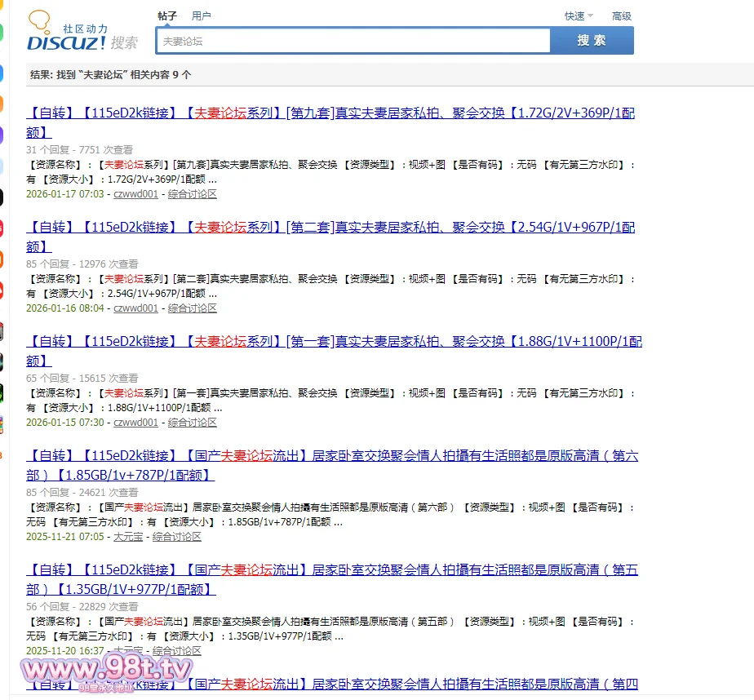The image size is (754, 700).
Task: Switch to the 帖子 tab
Action: coord(167,16)
